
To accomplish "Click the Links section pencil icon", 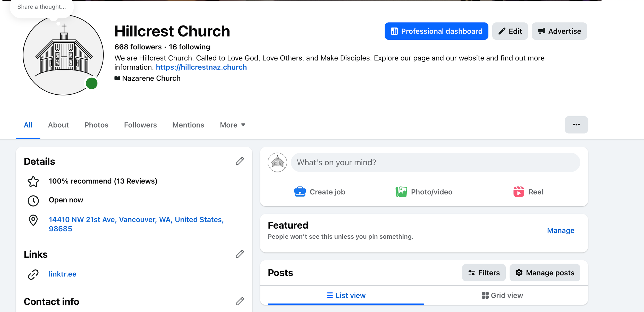I will click(240, 254).
